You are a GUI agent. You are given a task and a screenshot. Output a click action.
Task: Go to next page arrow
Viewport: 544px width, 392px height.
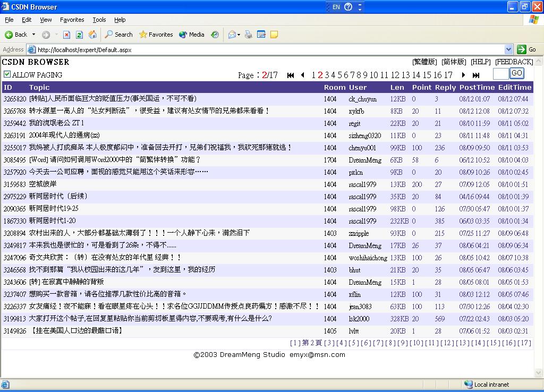click(463, 75)
